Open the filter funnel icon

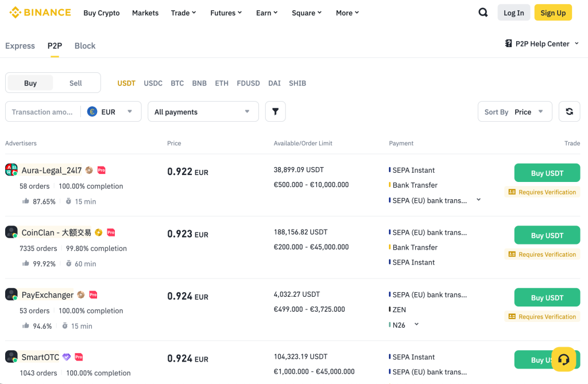point(275,112)
